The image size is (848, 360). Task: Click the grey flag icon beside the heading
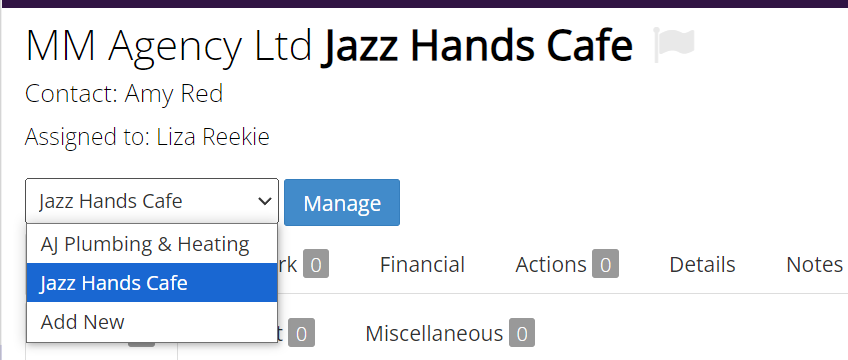674,45
